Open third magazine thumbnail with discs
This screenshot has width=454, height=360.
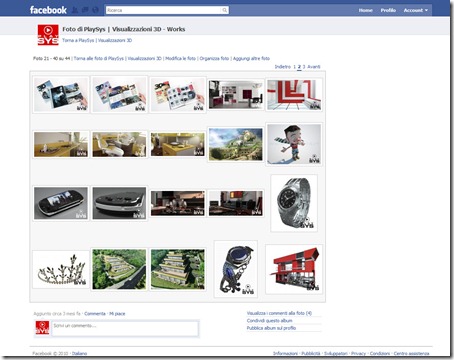(x=178, y=95)
